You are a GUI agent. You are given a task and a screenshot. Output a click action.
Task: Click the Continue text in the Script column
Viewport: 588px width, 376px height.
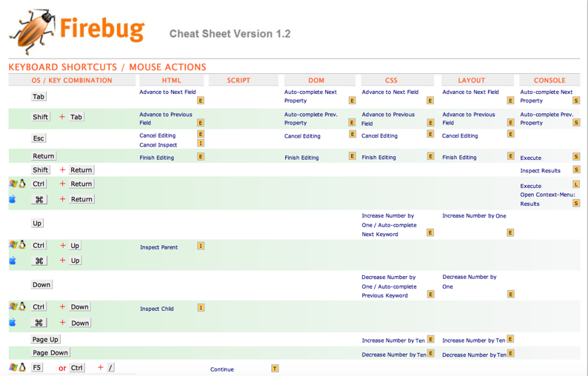point(222,369)
